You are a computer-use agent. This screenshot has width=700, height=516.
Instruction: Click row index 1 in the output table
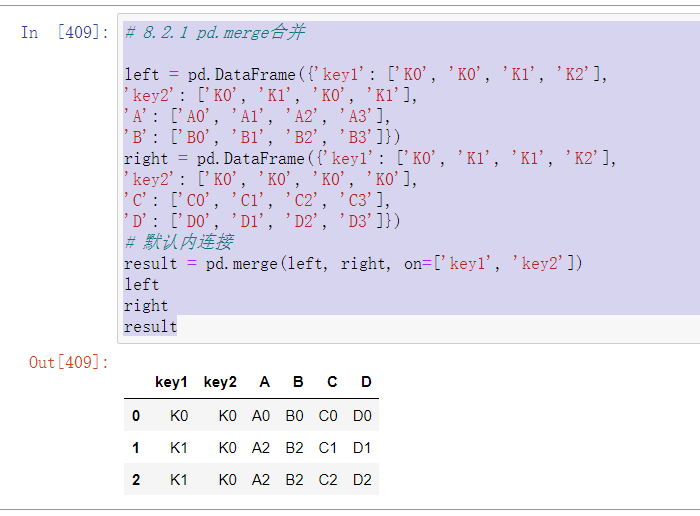(136, 448)
